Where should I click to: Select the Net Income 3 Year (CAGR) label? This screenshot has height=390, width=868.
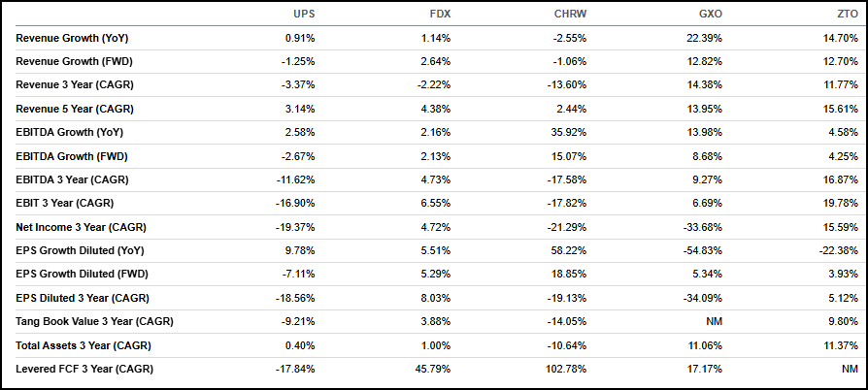click(80, 227)
